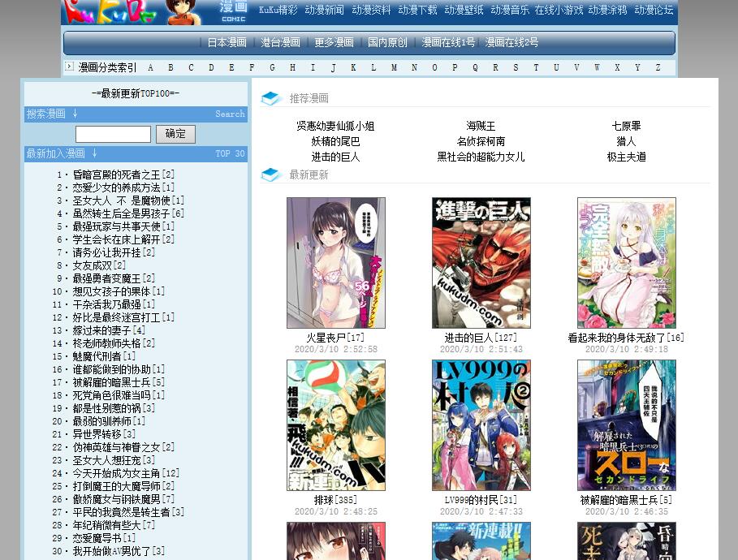Select 动漫壁纸 in top navigation
This screenshot has width=738, height=560.
(x=464, y=10)
